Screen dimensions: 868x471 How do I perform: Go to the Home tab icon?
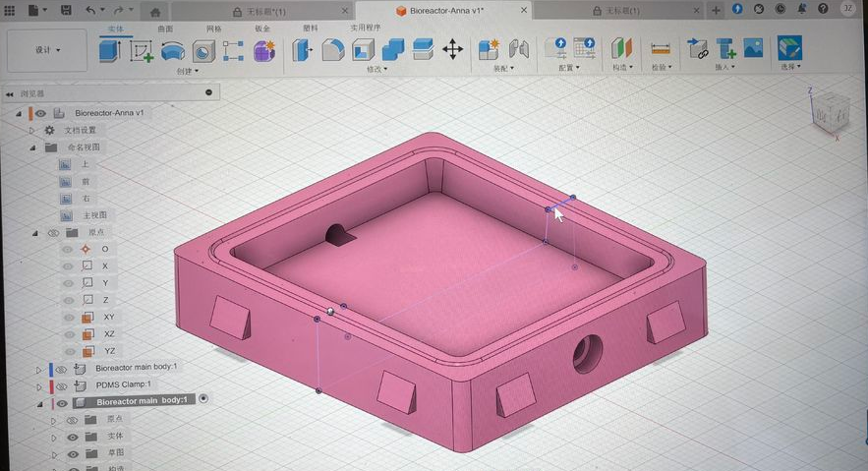(154, 11)
